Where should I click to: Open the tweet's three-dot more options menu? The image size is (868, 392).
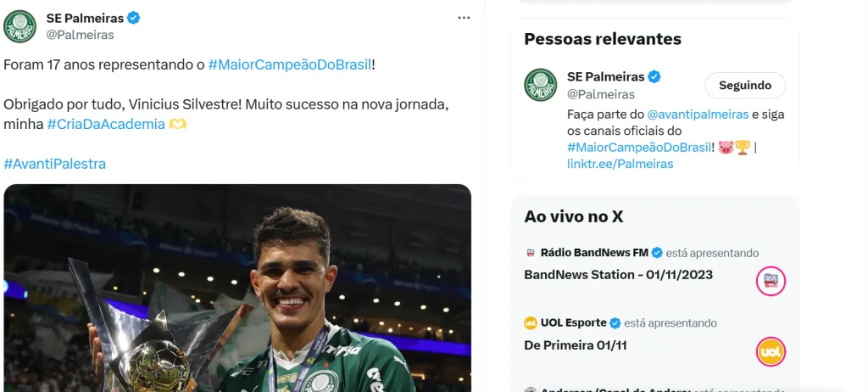coord(464,18)
